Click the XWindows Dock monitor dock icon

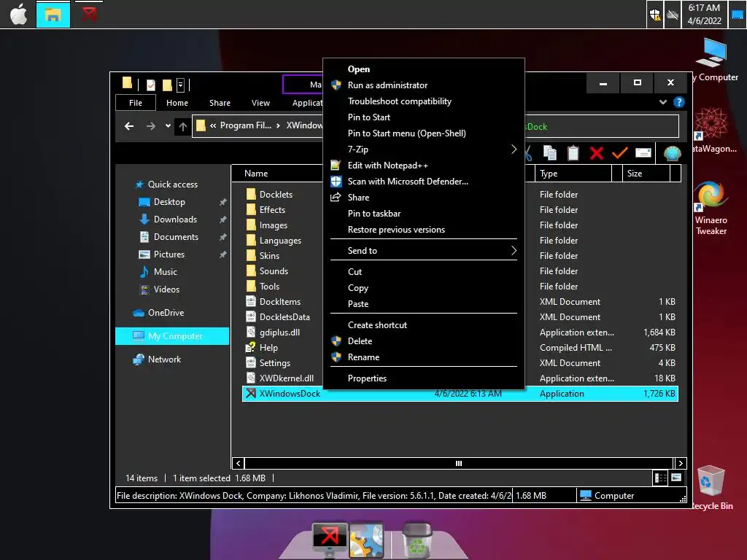tap(330, 540)
